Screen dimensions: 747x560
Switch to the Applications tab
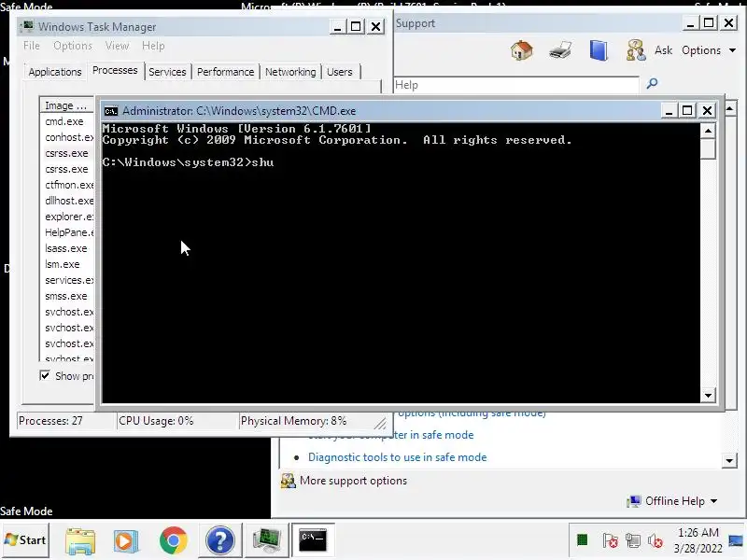pos(55,72)
